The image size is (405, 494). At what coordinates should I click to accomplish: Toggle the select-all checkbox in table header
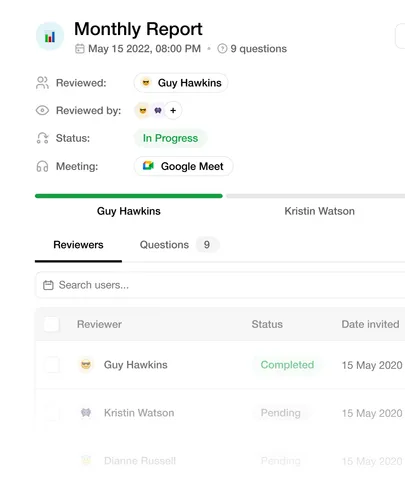coord(52,324)
